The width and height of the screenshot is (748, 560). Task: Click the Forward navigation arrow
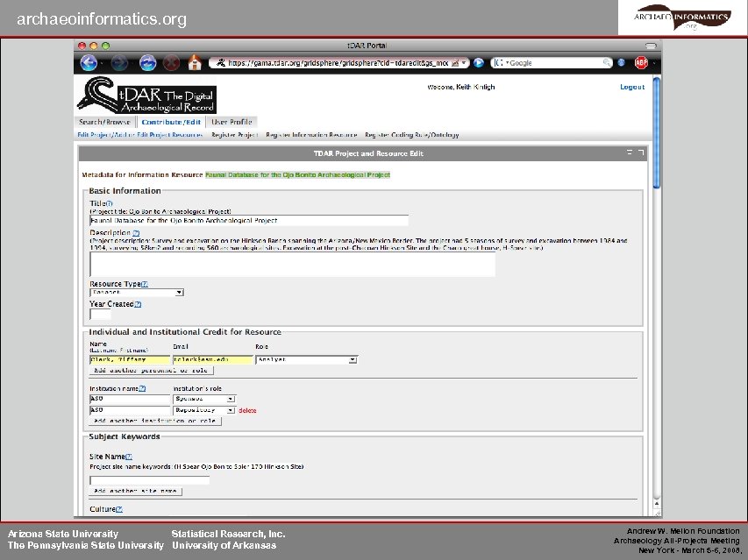tap(121, 62)
